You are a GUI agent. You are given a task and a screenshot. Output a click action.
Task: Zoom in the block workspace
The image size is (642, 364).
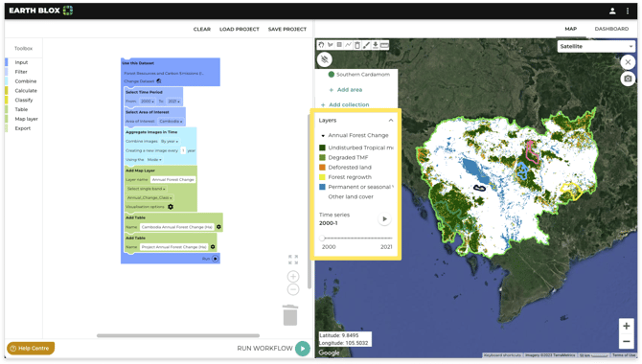[293, 277]
